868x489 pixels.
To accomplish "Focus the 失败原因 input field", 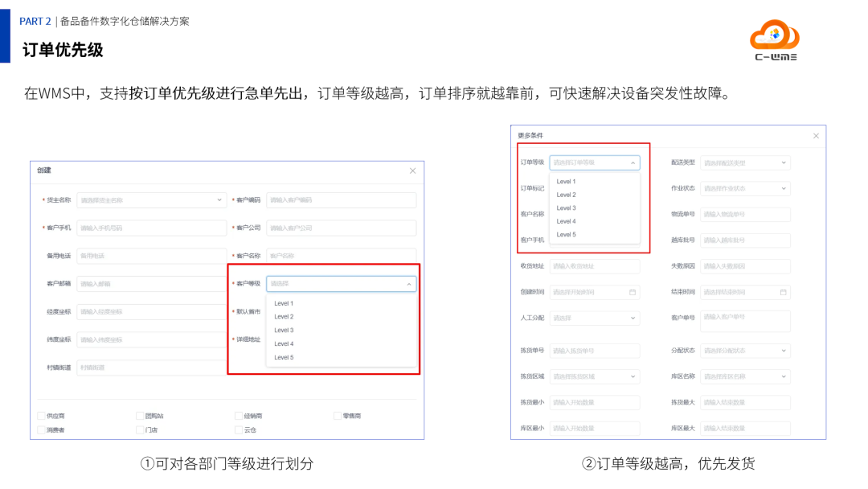I will pyautogui.click(x=745, y=266).
